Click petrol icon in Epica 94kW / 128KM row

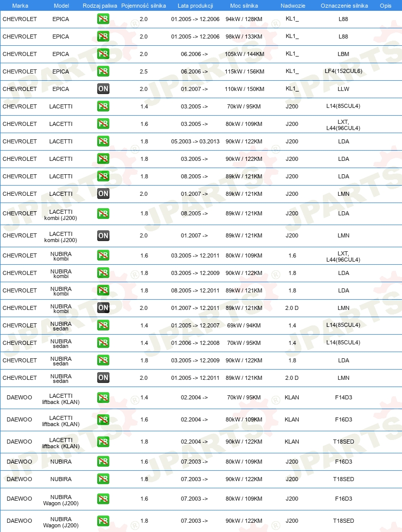103,19
